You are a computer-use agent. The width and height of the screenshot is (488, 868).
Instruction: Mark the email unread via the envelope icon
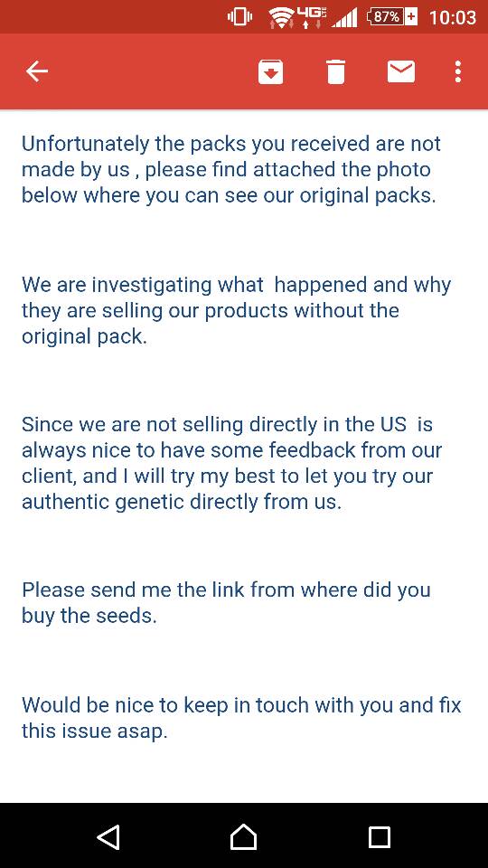click(401, 71)
